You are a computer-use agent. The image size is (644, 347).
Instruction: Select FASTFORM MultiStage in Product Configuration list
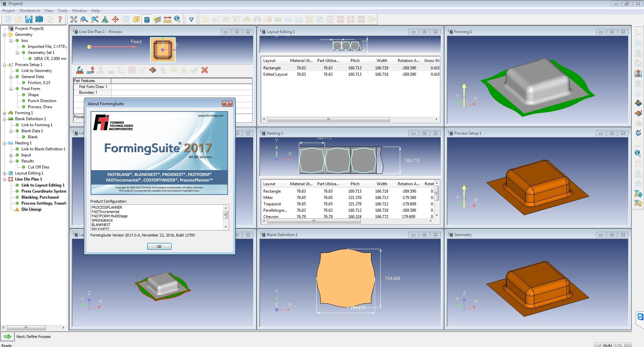pos(109,216)
